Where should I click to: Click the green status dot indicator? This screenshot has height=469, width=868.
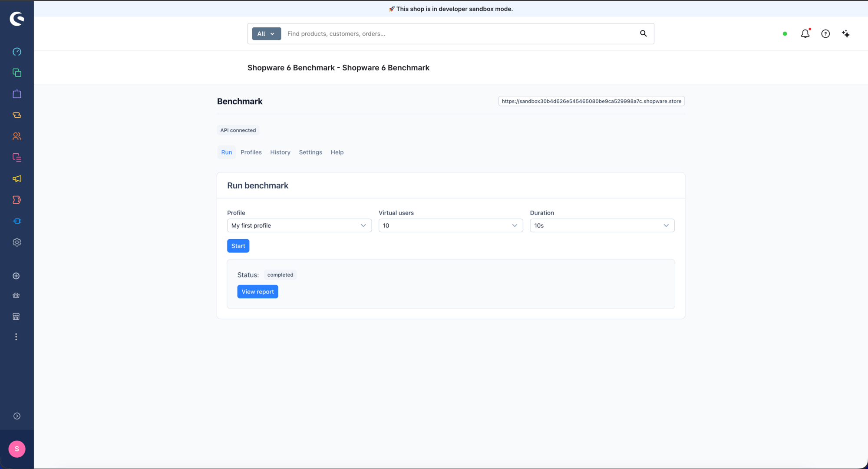[x=785, y=34]
